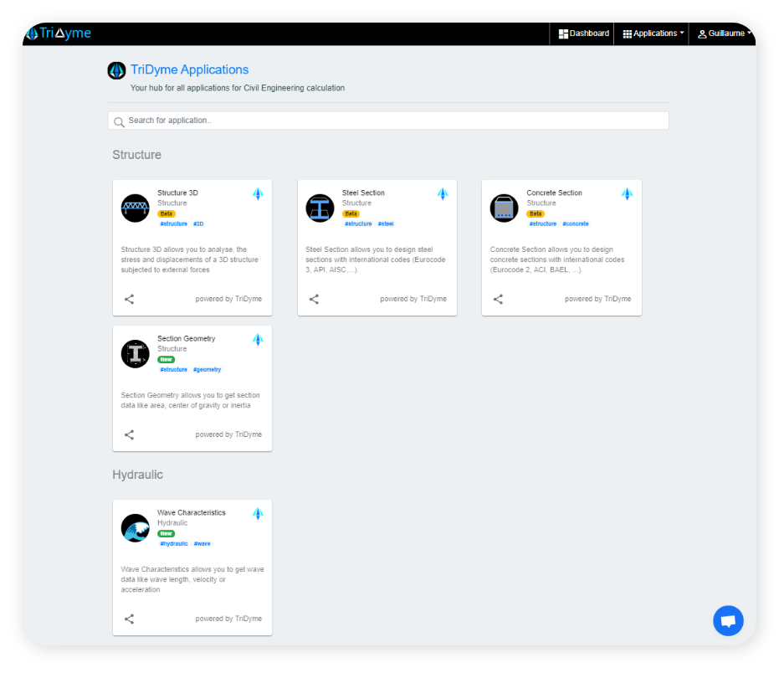Click the Steel Section beam icon
Image resolution: width=784 pixels, height=673 pixels.
(320, 208)
